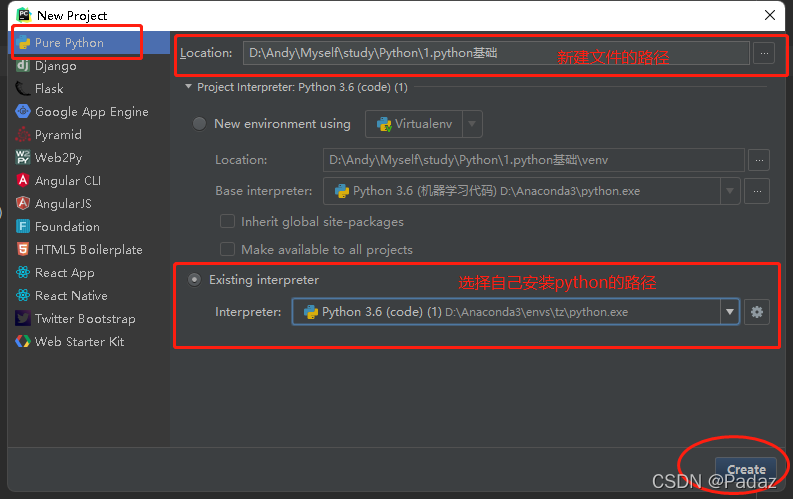Click the Web2Py project icon

click(23, 157)
